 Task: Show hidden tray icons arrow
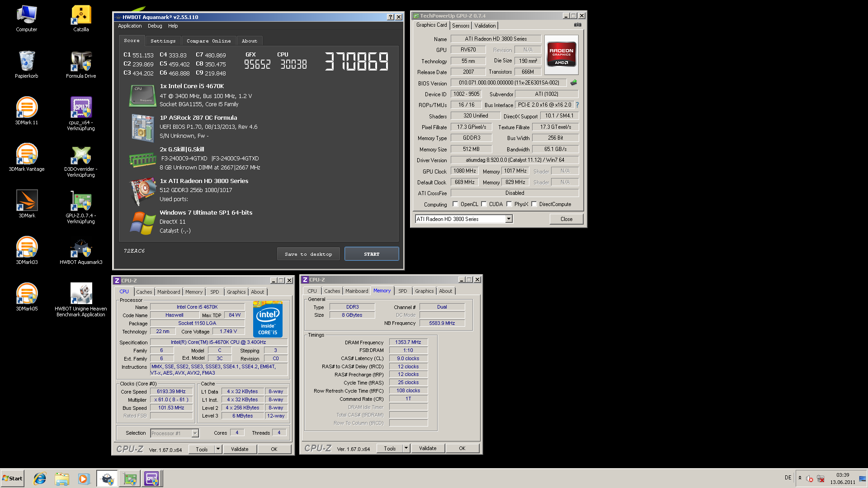pos(800,478)
